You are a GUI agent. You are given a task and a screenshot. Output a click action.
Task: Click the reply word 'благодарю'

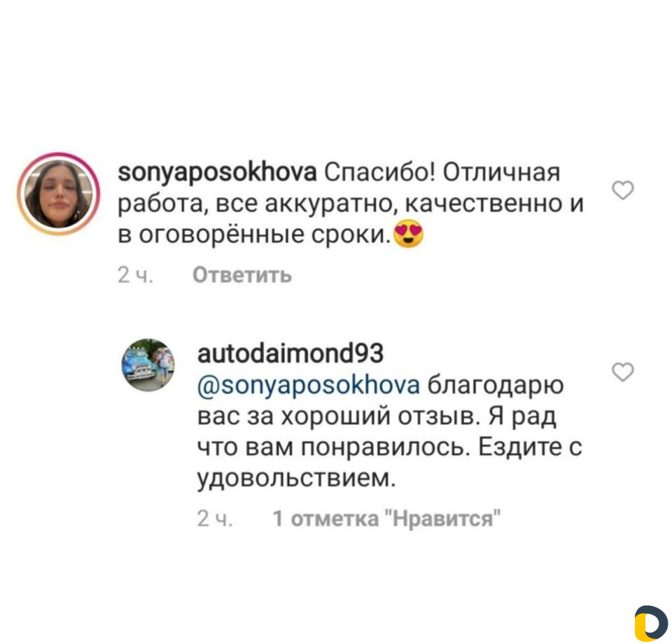pos(496,385)
